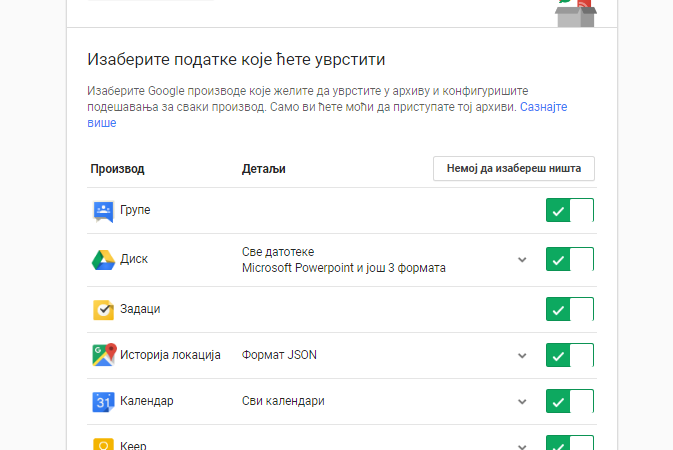Click the Задаци tasks icon
This screenshot has width=673, height=450.
tap(103, 310)
